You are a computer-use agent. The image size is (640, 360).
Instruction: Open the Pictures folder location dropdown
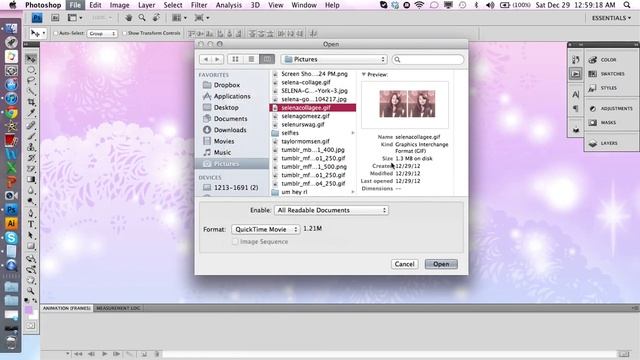tap(334, 59)
